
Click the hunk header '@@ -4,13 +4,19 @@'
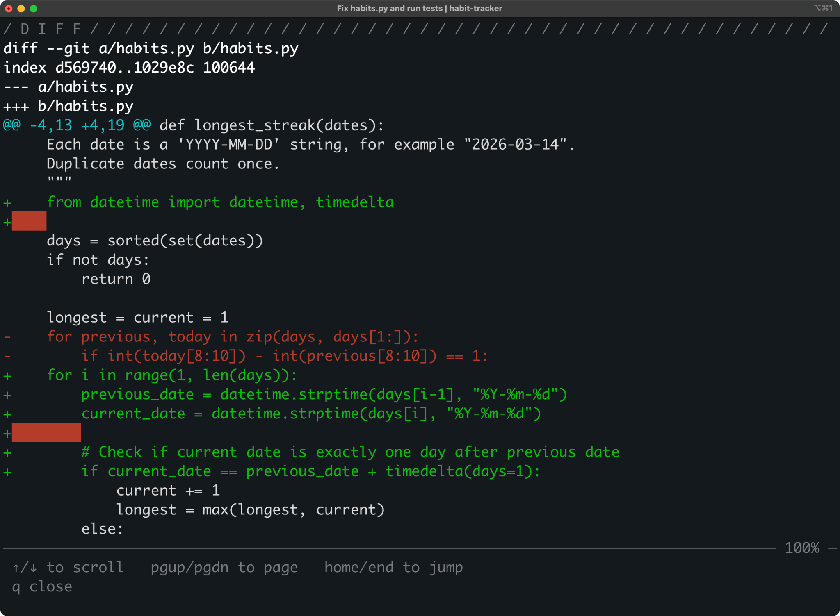77,125
